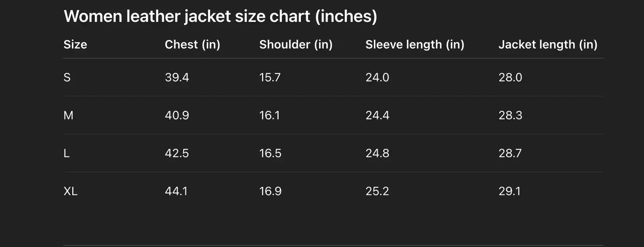Click jacket length value 28.0
644x247 pixels.
[510, 77]
